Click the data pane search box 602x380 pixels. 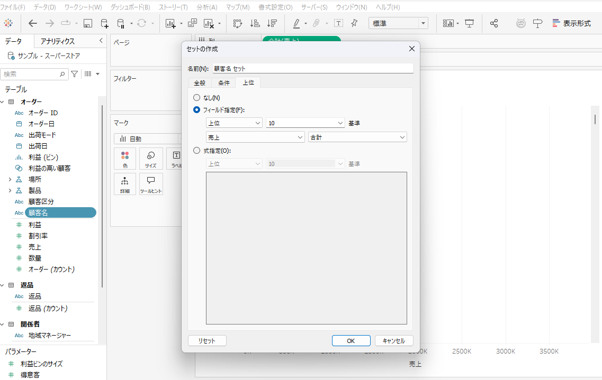[x=35, y=74]
